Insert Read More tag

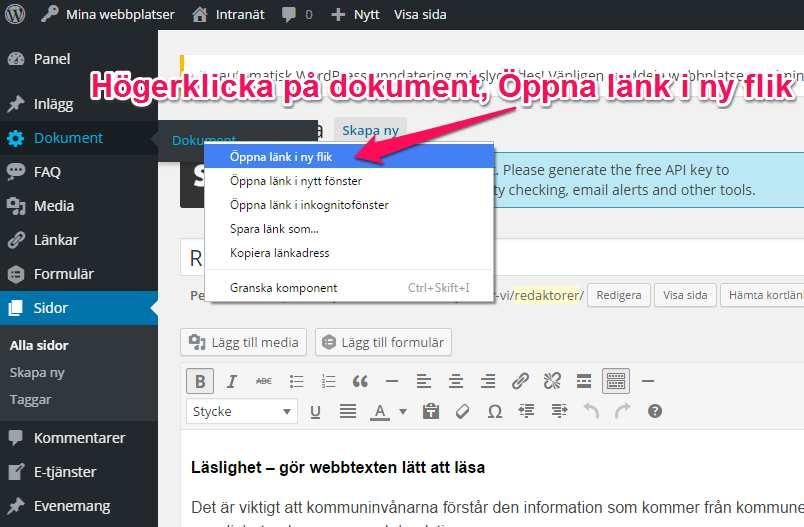tap(584, 381)
